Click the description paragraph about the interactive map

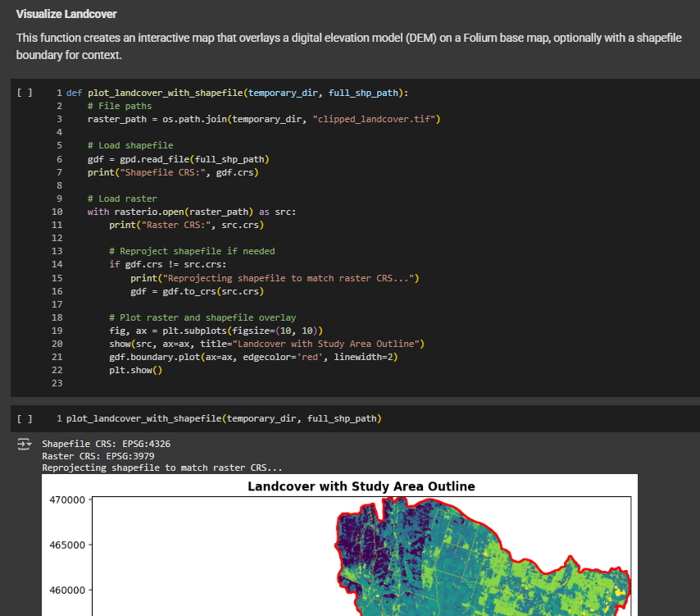[348, 47]
